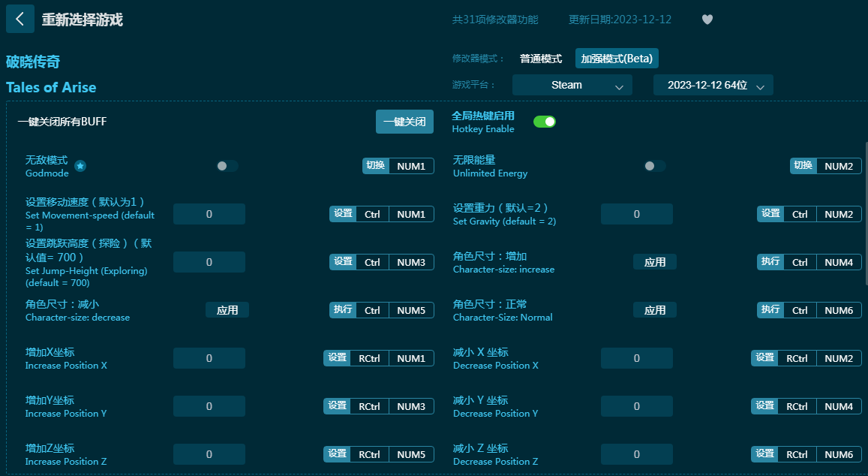Click the Tales of Arise game title
Screen dimensions: 868x476
click(x=51, y=88)
